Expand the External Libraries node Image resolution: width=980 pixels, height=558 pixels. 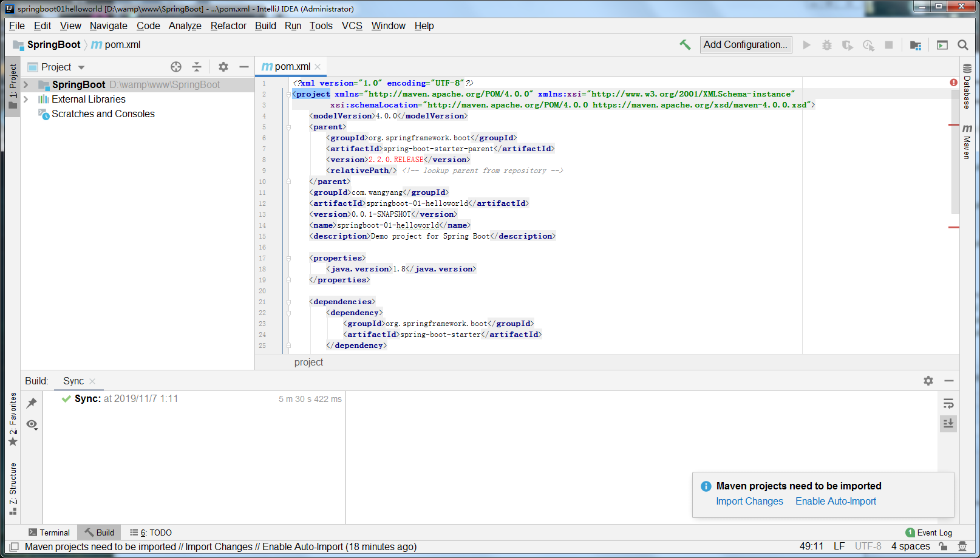(26, 100)
